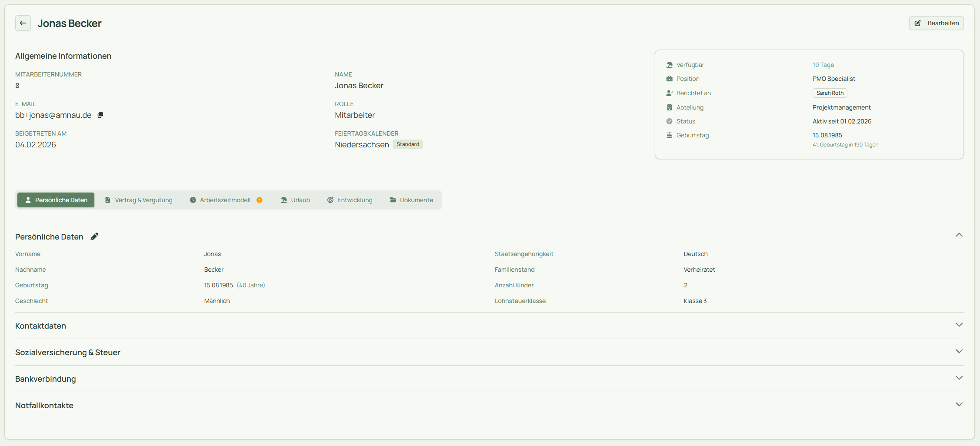Screen dimensions: 980x446
Task: Click the 'Klasse 3' tax class value
Action: point(695,301)
